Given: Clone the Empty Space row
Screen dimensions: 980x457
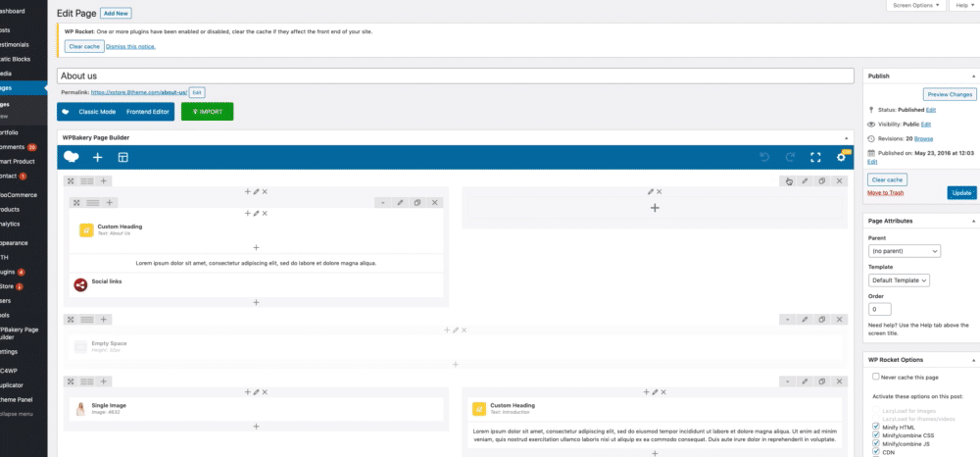Looking at the screenshot, I should [822, 320].
